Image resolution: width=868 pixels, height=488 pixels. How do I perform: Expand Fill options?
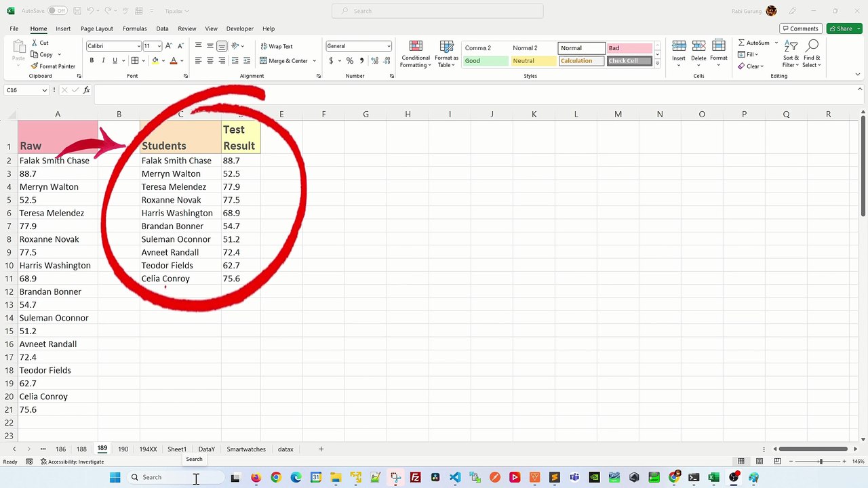(x=757, y=54)
